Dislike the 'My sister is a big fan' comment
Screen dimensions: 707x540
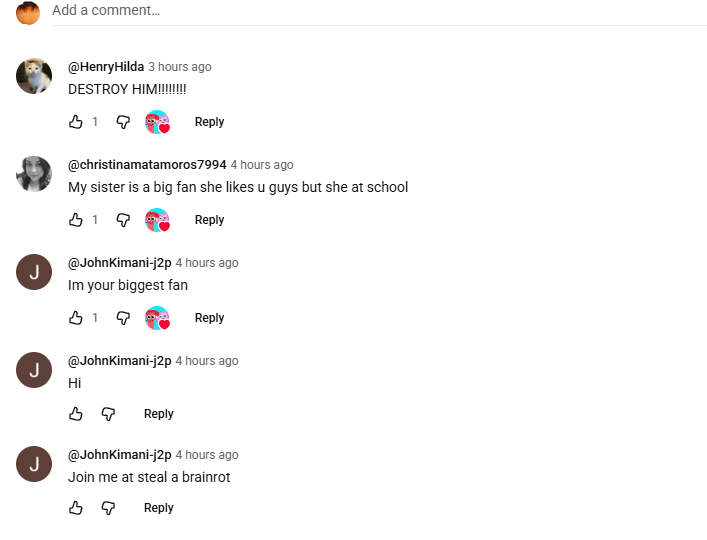[123, 220]
